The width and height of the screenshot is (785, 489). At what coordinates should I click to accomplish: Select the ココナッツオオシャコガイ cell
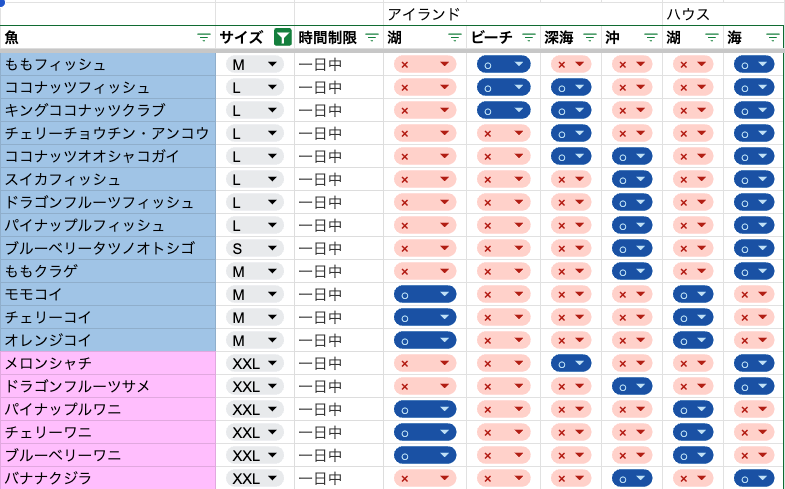click(x=108, y=157)
